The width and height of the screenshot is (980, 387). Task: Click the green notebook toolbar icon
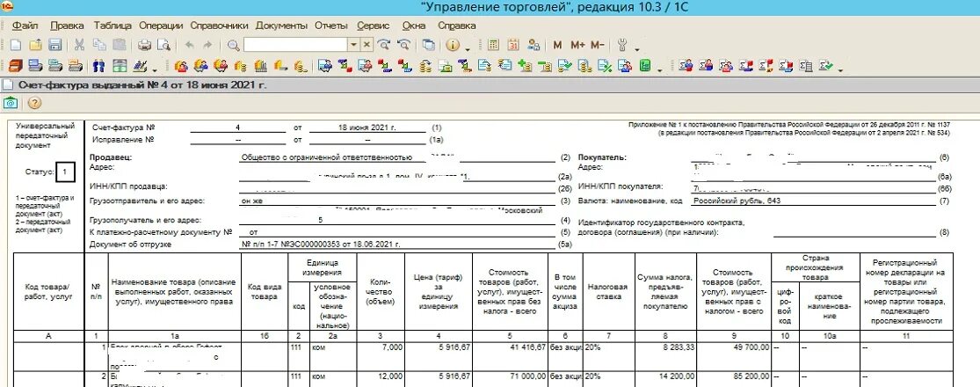(645, 65)
